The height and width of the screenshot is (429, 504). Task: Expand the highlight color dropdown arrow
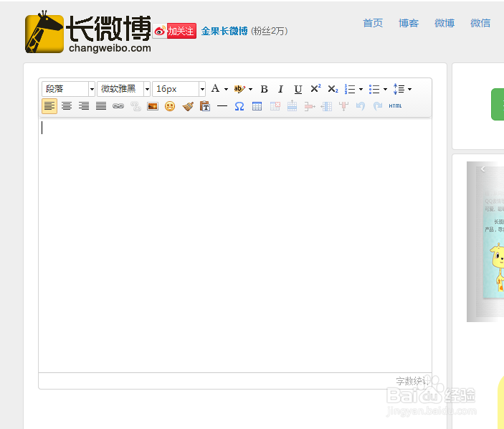[x=250, y=89]
